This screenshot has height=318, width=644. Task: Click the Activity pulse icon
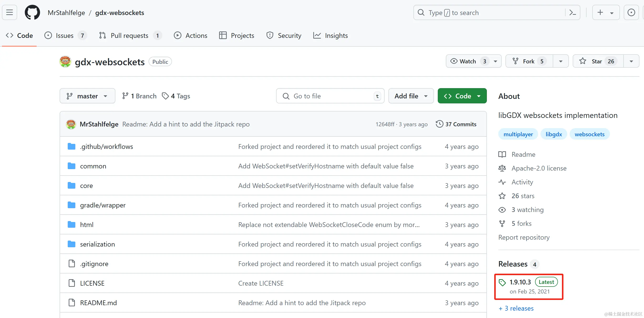pos(502,182)
